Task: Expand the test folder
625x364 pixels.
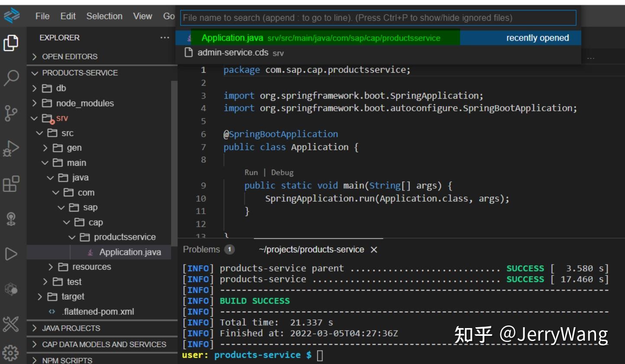Action: pyautogui.click(x=99, y=282)
